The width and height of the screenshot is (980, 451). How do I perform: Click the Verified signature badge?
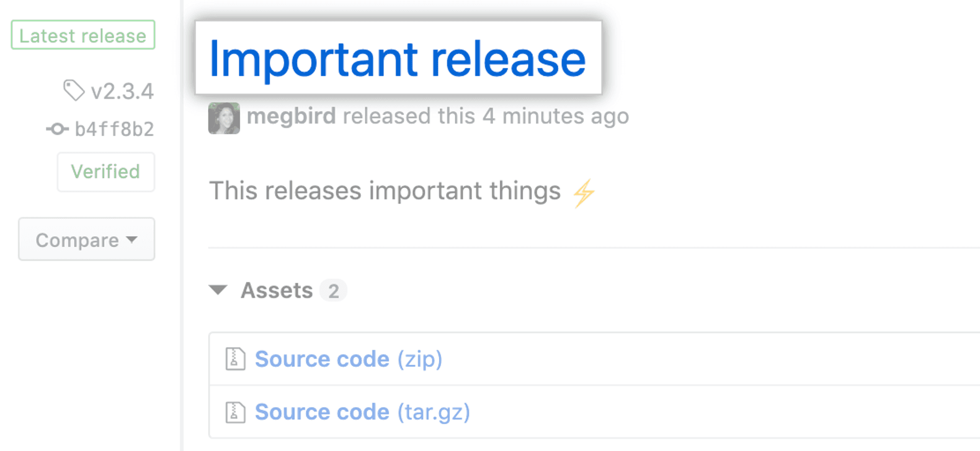click(106, 172)
